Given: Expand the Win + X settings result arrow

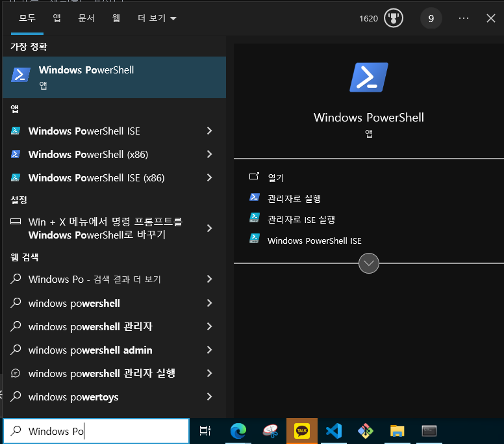Looking at the screenshot, I should click(210, 228).
